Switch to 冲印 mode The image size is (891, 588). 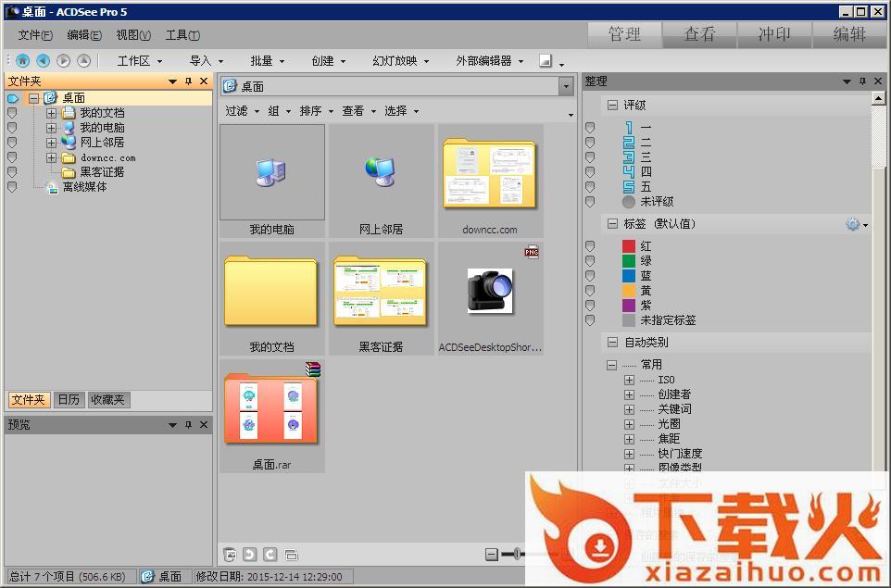click(774, 34)
